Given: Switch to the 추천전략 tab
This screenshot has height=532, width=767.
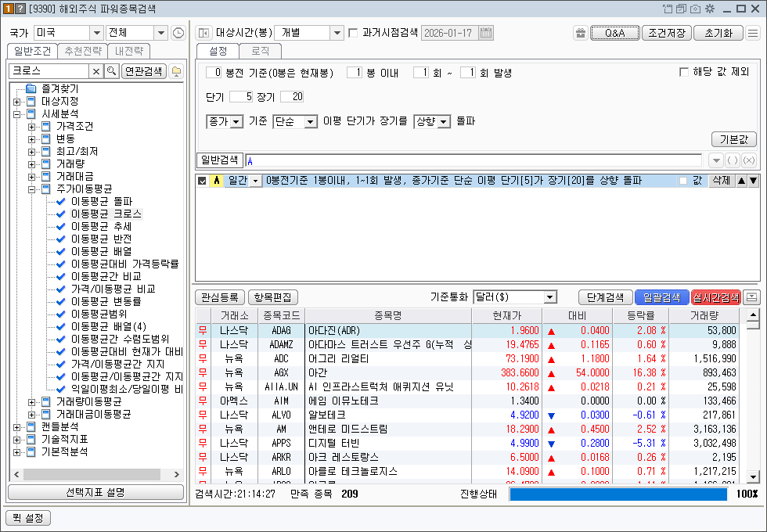Looking at the screenshot, I should (83, 51).
